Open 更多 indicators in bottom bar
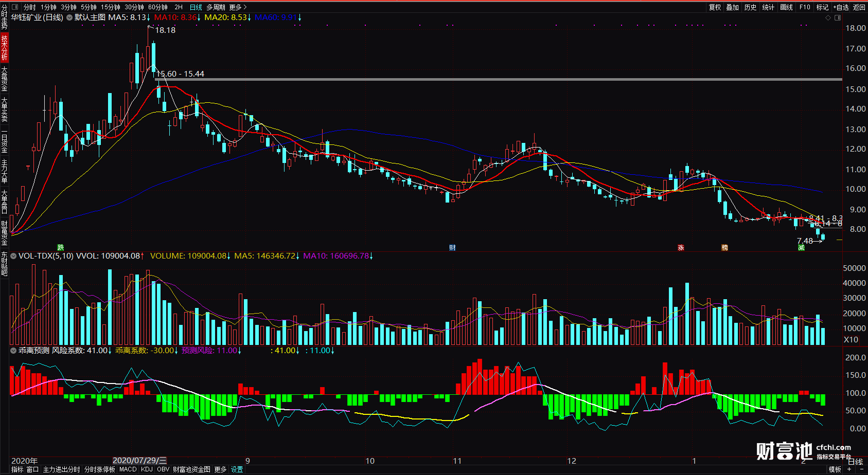 pyautogui.click(x=220, y=469)
